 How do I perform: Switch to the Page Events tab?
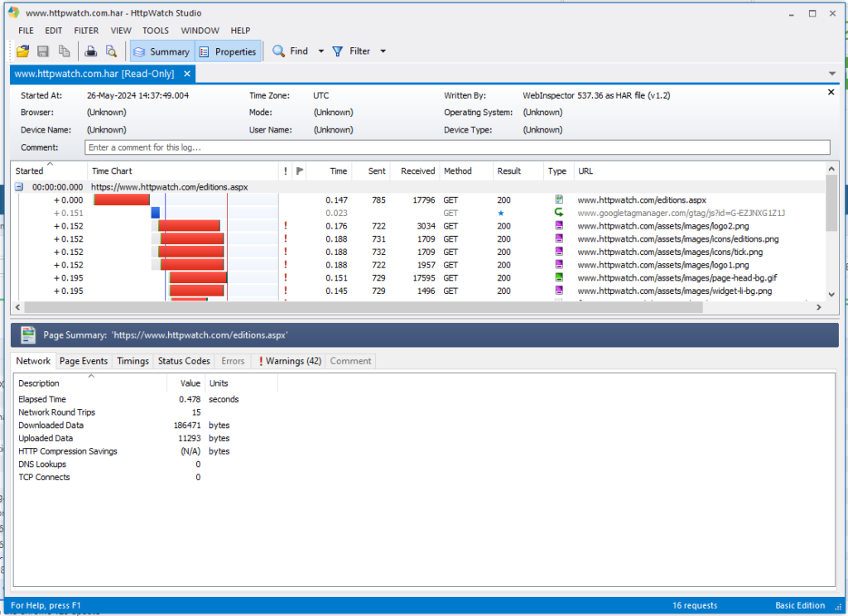[84, 361]
